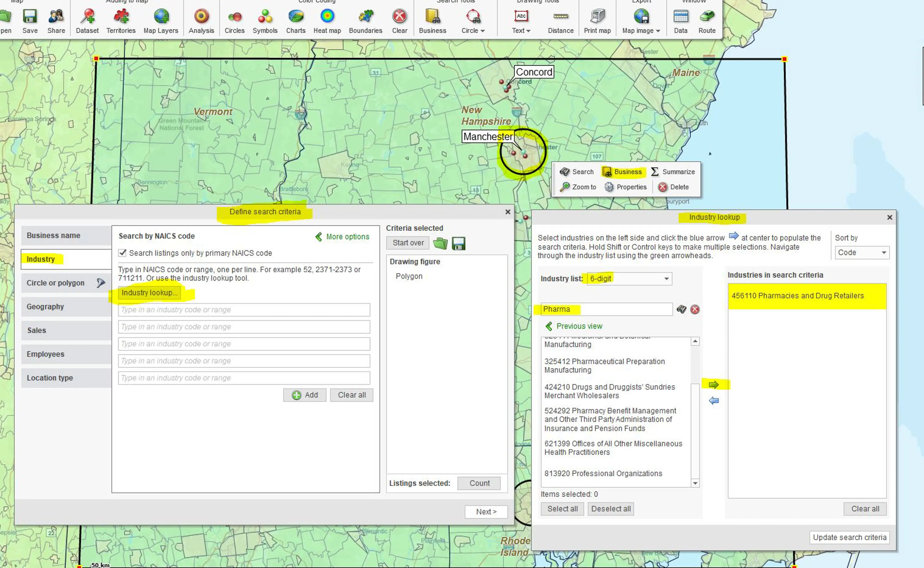This screenshot has height=568, width=924.
Task: Expand the Text drawing tool dropdown
Action: (x=528, y=31)
